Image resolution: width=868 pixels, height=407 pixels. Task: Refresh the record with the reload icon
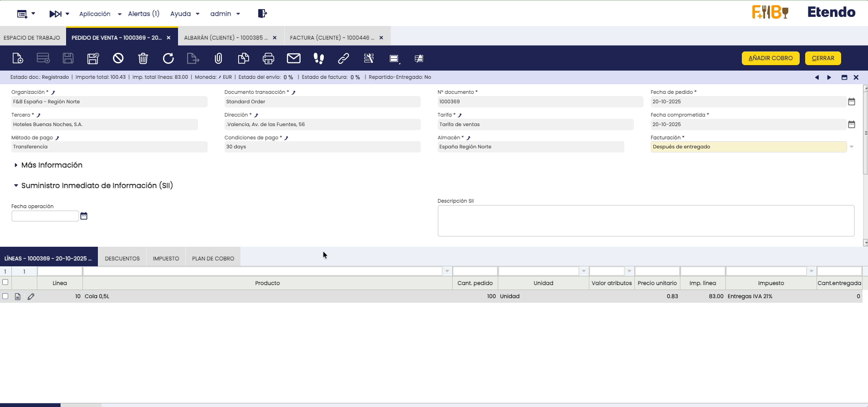pos(168,58)
